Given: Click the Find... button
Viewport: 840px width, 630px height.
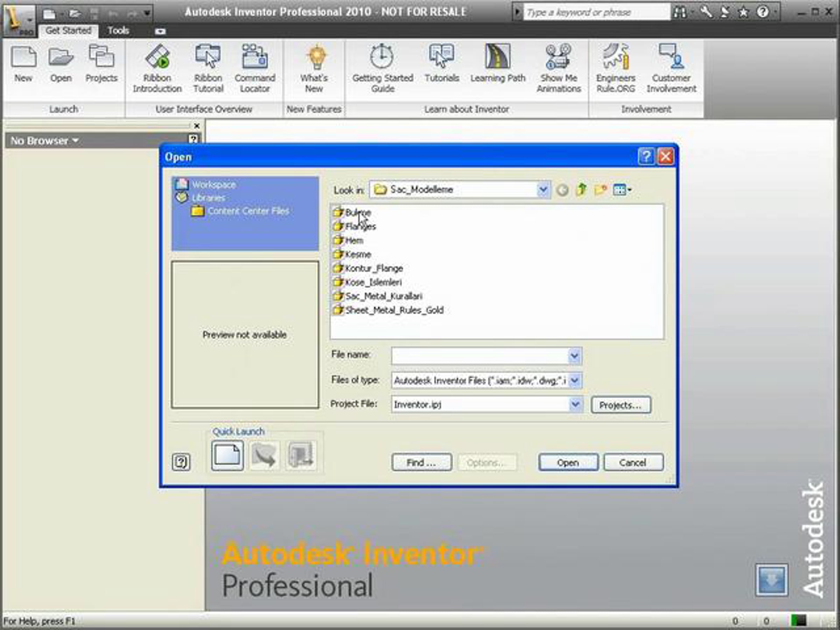Looking at the screenshot, I should click(421, 462).
